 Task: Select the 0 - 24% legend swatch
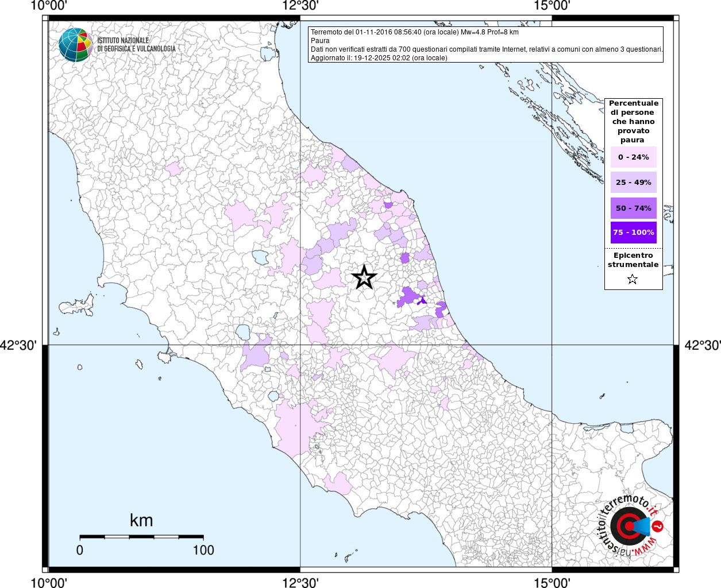[x=633, y=157]
